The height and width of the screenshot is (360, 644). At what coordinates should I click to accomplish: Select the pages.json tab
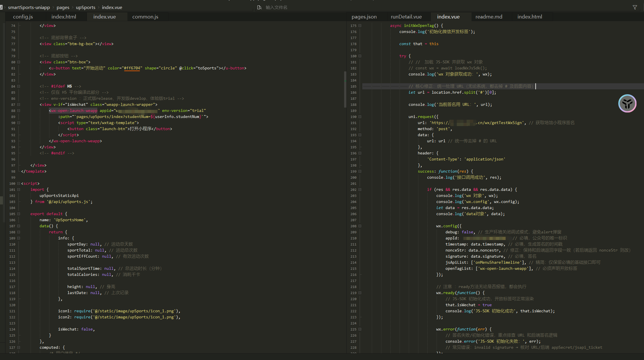(x=364, y=17)
